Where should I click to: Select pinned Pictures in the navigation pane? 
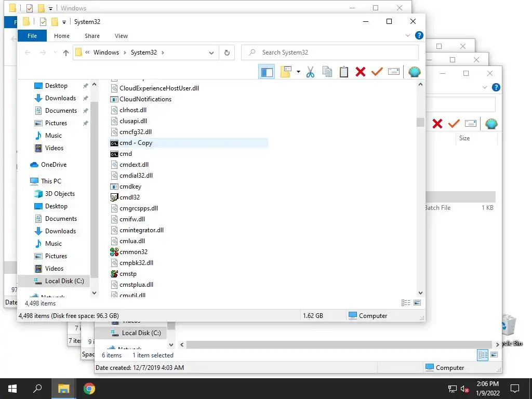(56, 123)
